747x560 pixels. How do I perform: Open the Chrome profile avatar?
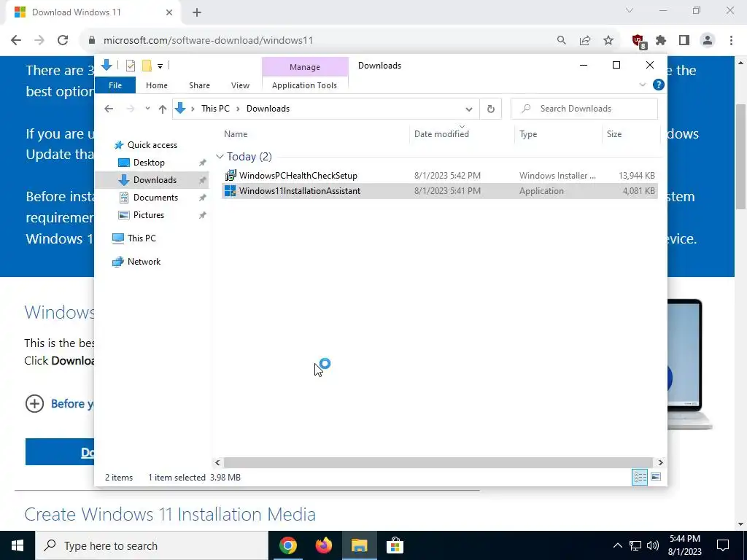click(x=708, y=41)
